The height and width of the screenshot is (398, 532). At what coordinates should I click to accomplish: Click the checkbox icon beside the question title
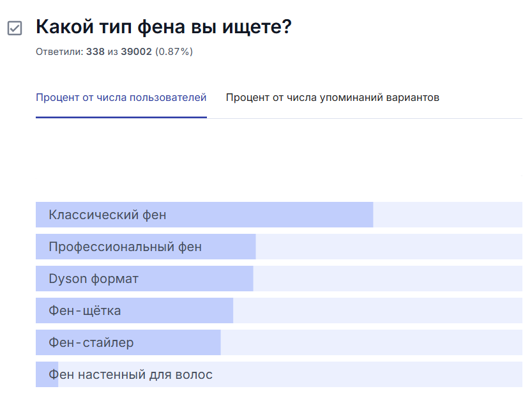pos(15,28)
